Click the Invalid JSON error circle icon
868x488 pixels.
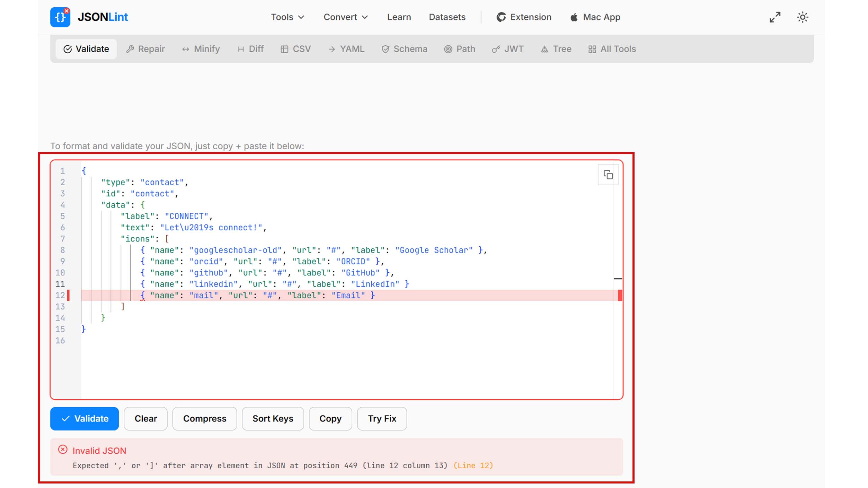point(63,450)
